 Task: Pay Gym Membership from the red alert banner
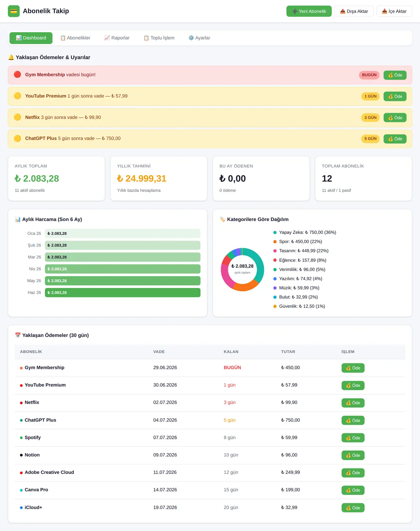pos(395,75)
